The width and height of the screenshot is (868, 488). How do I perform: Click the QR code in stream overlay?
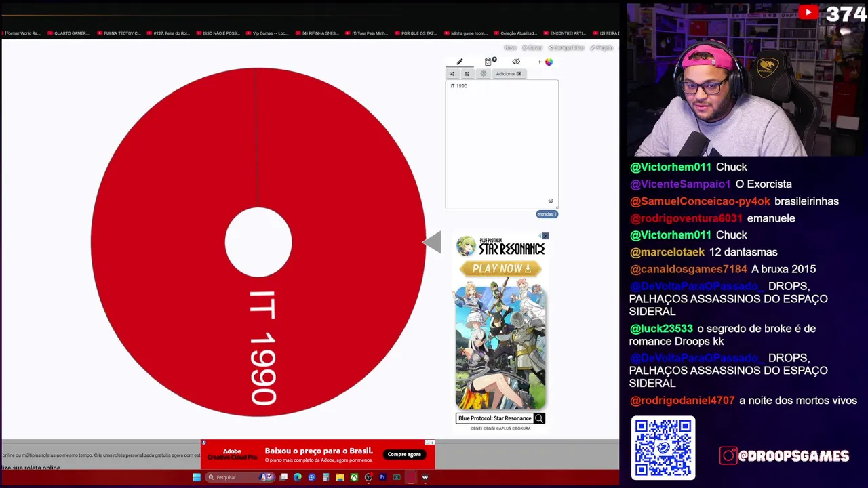[x=663, y=448]
